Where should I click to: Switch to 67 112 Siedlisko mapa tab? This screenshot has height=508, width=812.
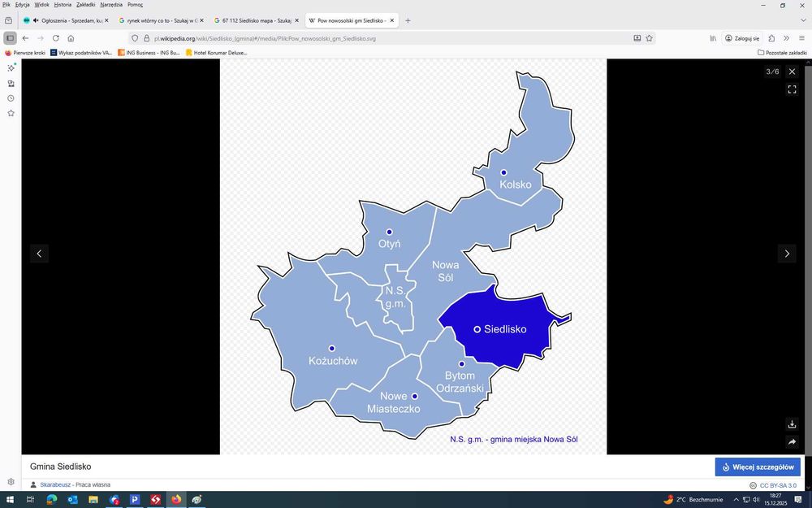[256, 20]
